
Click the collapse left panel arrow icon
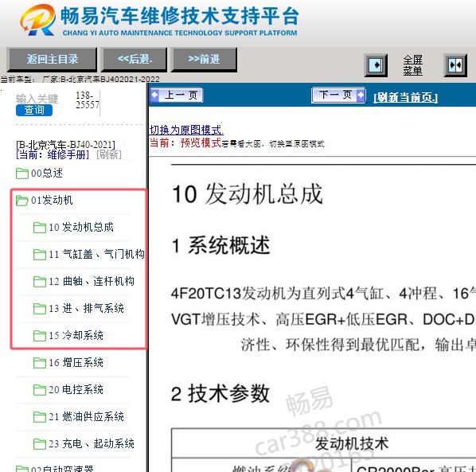pyautogui.click(x=376, y=65)
